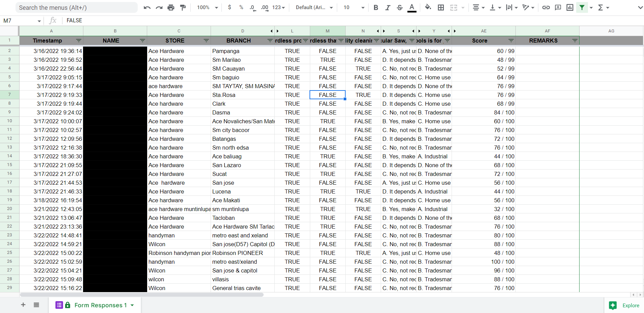Toggle bold formatting
The width and height of the screenshot is (644, 313).
click(x=376, y=7)
